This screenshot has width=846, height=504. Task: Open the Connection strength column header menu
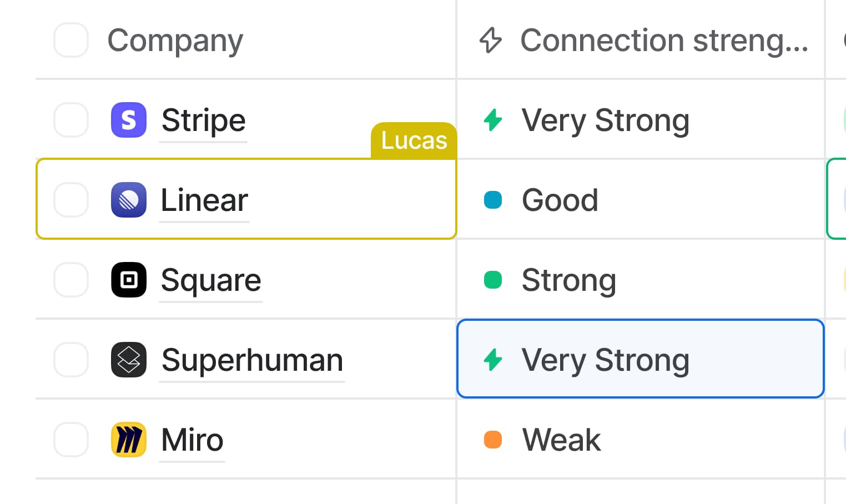664,40
